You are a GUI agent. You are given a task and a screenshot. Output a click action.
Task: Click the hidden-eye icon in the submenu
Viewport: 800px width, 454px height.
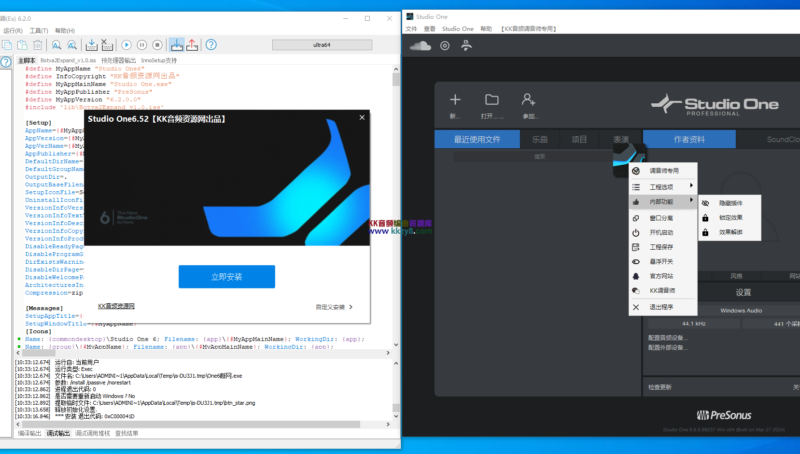(706, 203)
